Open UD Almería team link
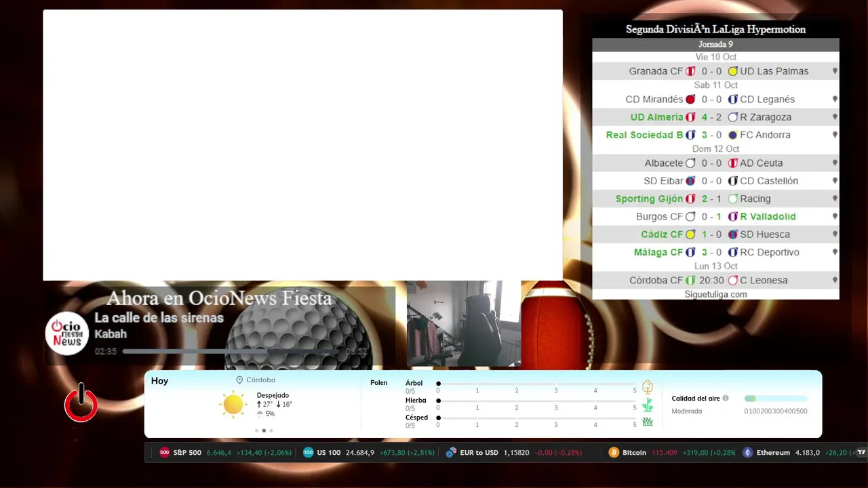The width and height of the screenshot is (868, 488). [656, 117]
